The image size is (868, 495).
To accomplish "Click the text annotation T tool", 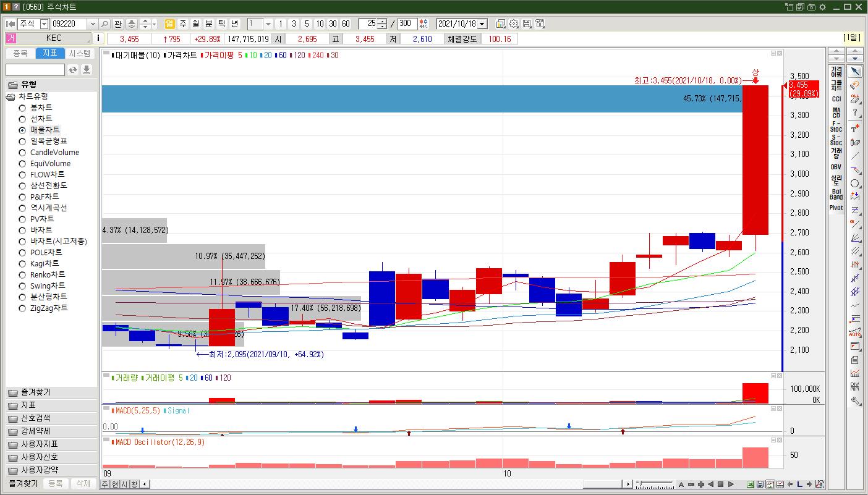I will 855,128.
